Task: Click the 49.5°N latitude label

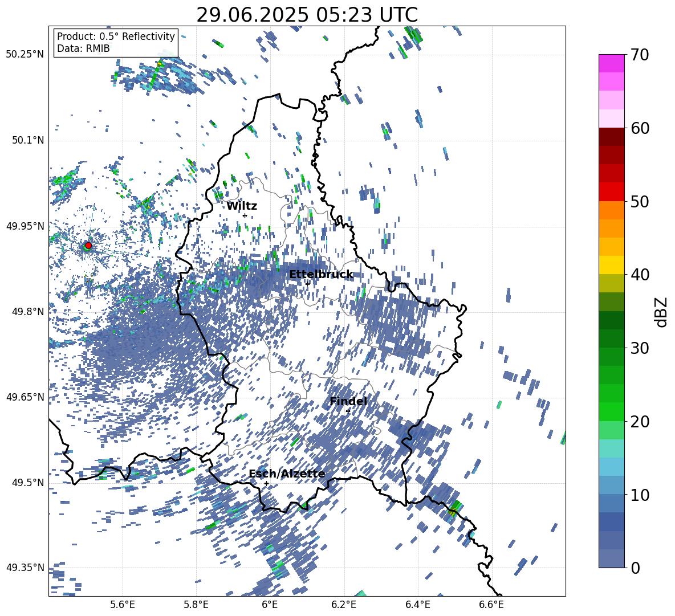Action: click(27, 482)
